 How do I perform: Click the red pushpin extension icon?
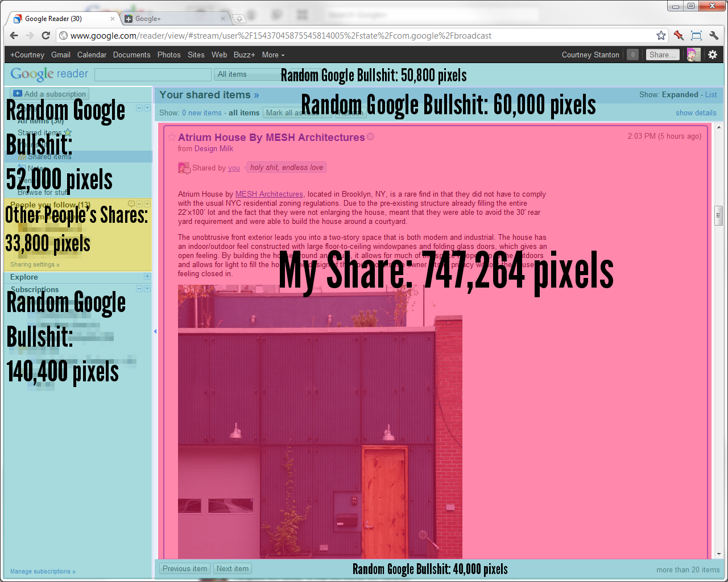[679, 35]
